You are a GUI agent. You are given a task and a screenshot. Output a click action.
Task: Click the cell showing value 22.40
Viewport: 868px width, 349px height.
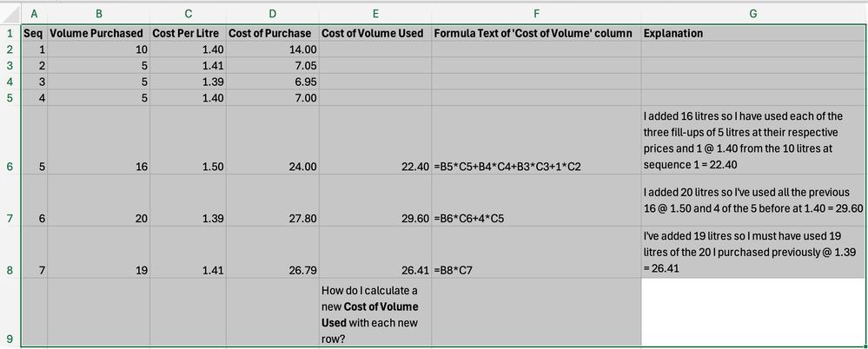point(376,140)
